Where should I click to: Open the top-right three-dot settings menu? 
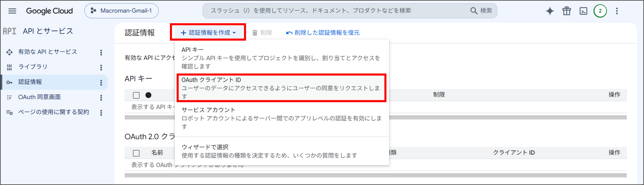(617, 11)
